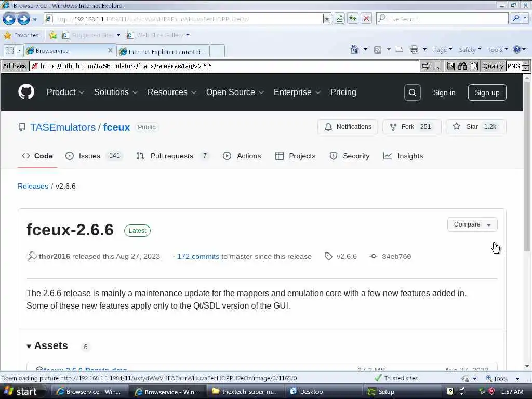Fork the repository via Fork button
The image size is (532, 399).
411,127
